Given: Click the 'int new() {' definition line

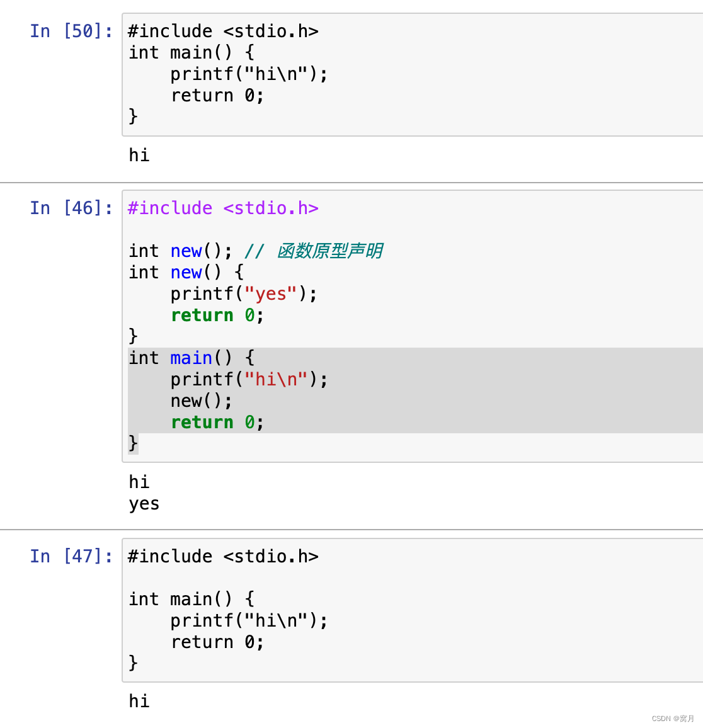Looking at the screenshot, I should pos(186,272).
